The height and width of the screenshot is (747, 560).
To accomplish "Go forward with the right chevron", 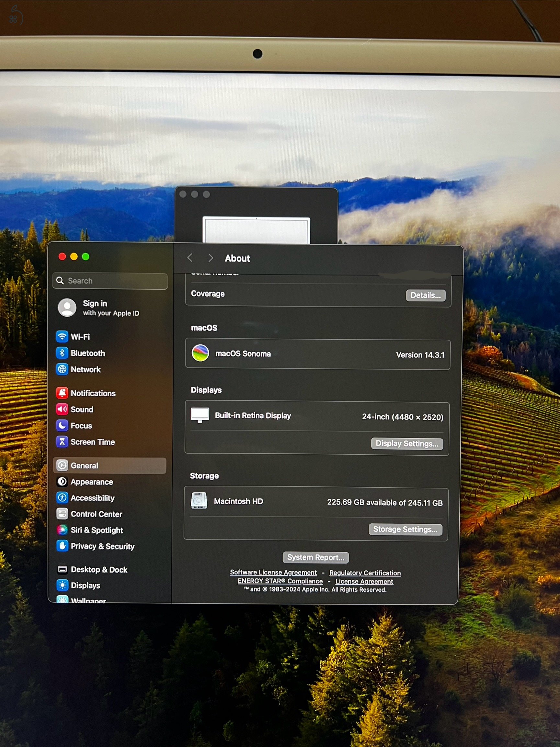I will click(211, 258).
